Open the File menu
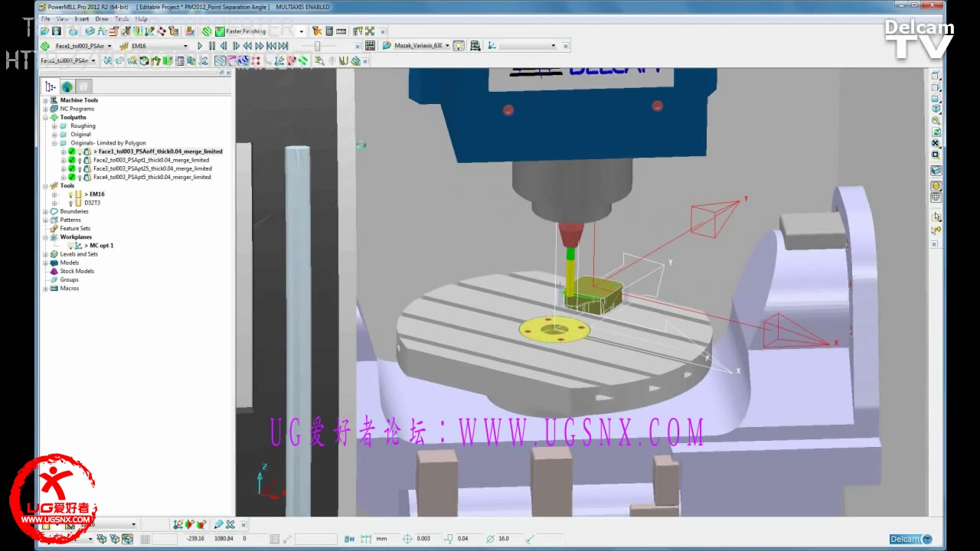 (45, 18)
